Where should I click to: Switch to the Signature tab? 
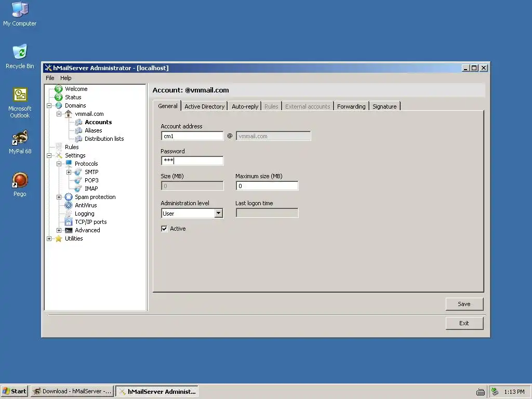pyautogui.click(x=384, y=106)
